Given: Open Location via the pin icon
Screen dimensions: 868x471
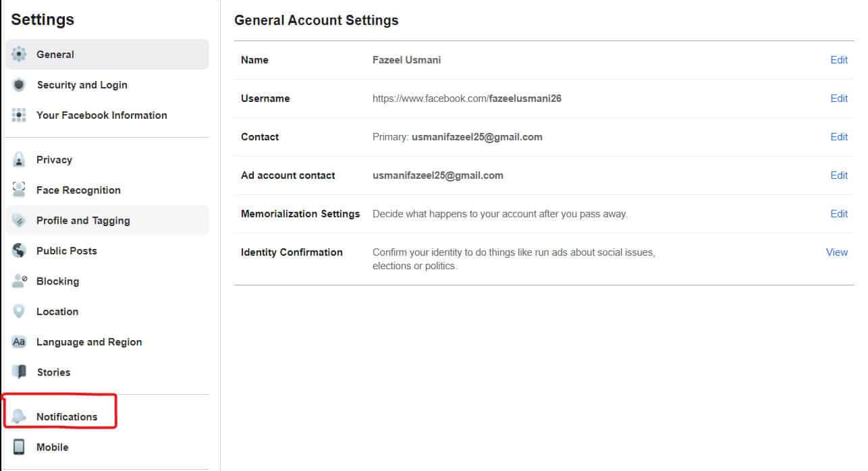Looking at the screenshot, I should coord(18,311).
